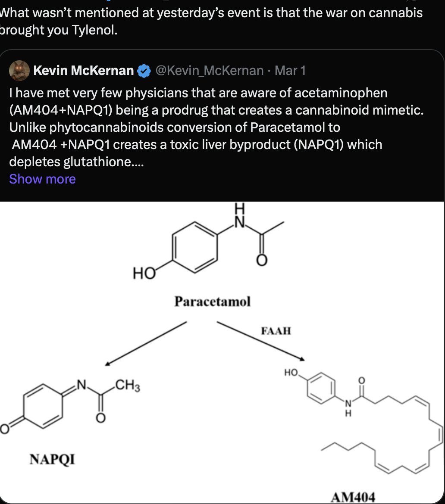Open the @Kevin_McKernan handle link

pos(209,71)
